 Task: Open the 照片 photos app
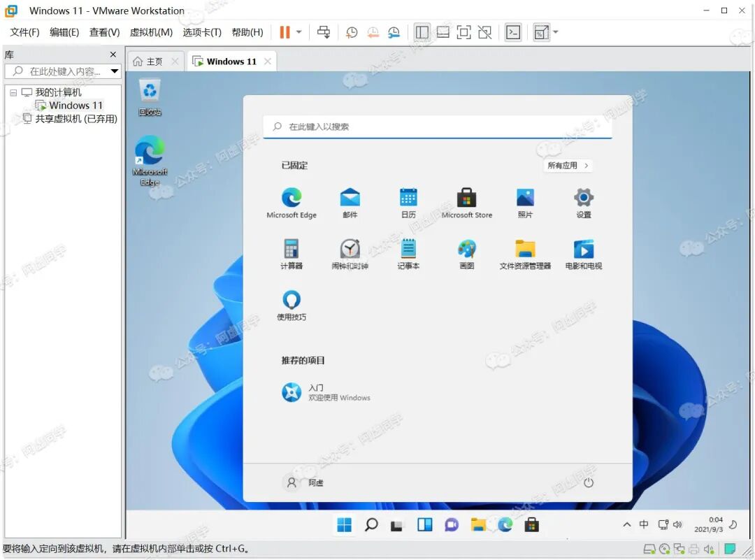[525, 203]
